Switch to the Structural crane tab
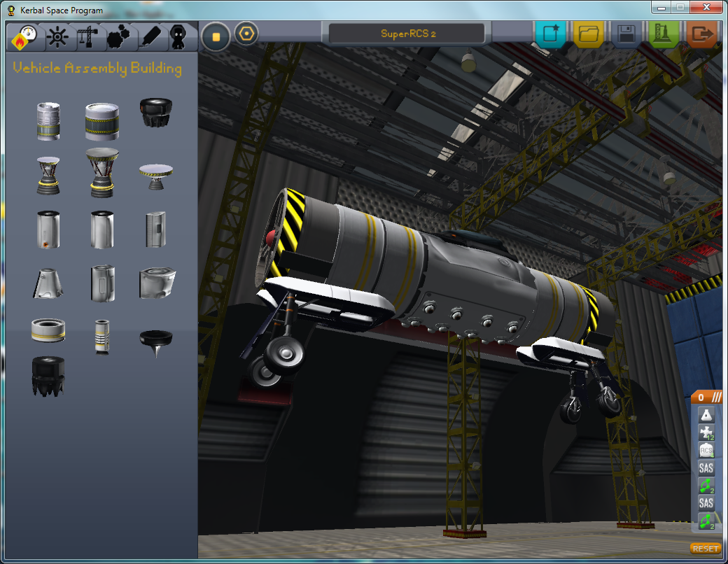 tap(87, 36)
